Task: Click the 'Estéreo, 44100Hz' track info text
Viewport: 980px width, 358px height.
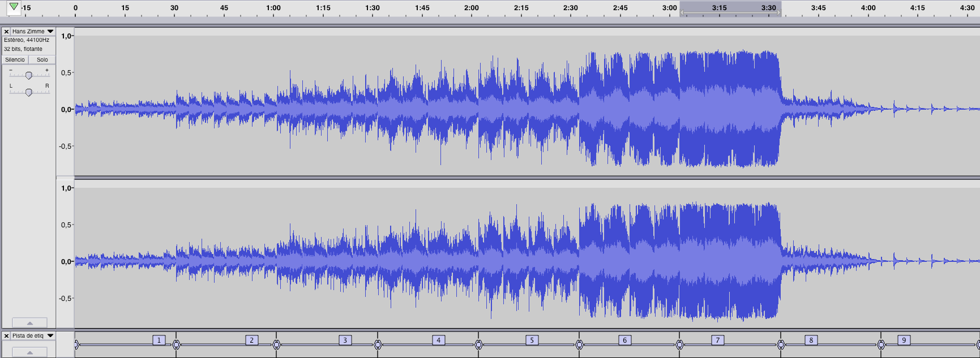Action: click(x=27, y=40)
